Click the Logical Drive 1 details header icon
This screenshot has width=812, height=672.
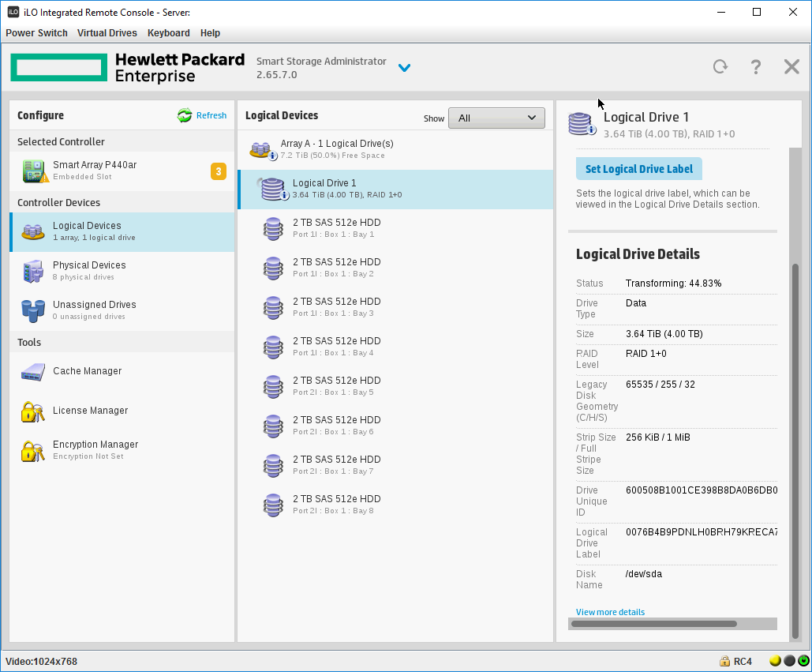[582, 123]
